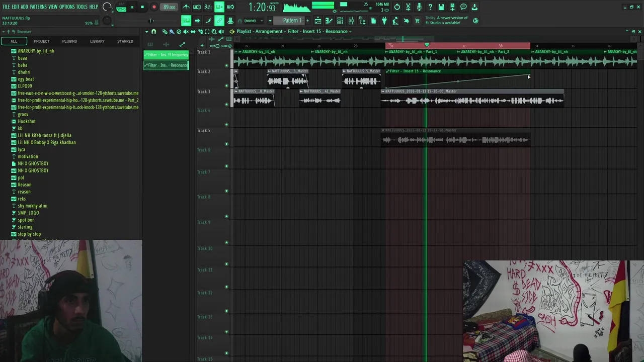Select the playlist Select tool
The height and width of the screenshot is (362, 644).
pos(207,32)
